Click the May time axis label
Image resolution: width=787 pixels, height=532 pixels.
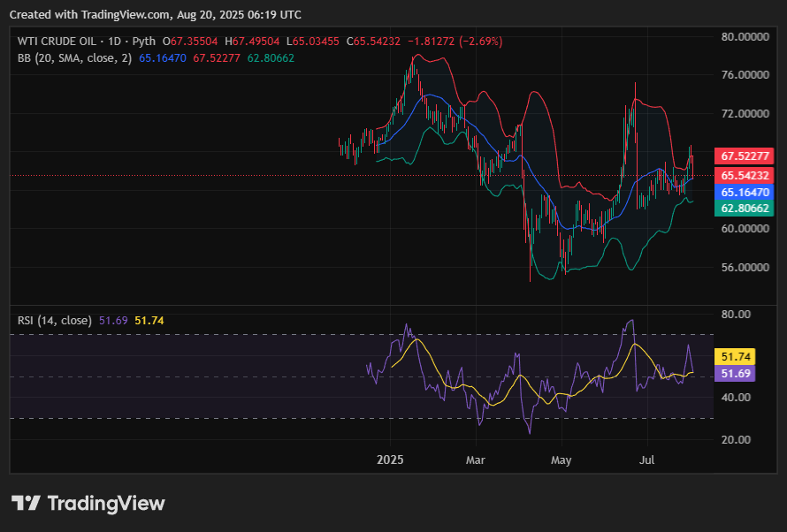click(x=562, y=460)
